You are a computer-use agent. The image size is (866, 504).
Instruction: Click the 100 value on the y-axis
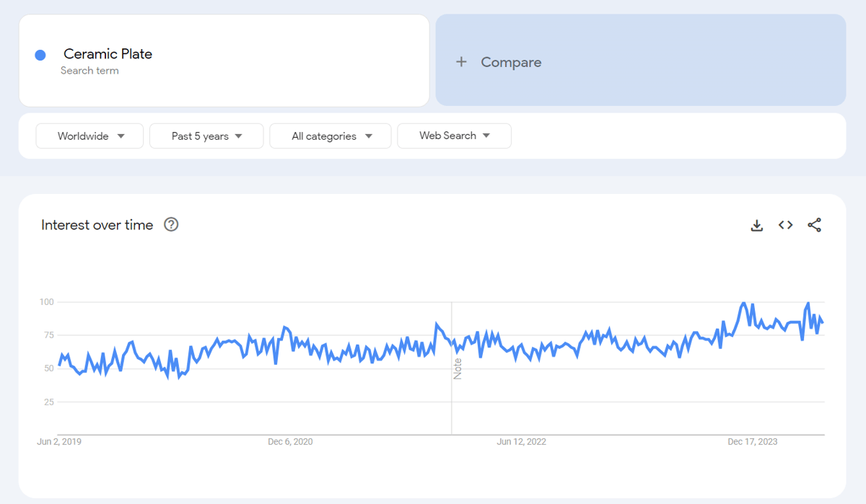48,301
